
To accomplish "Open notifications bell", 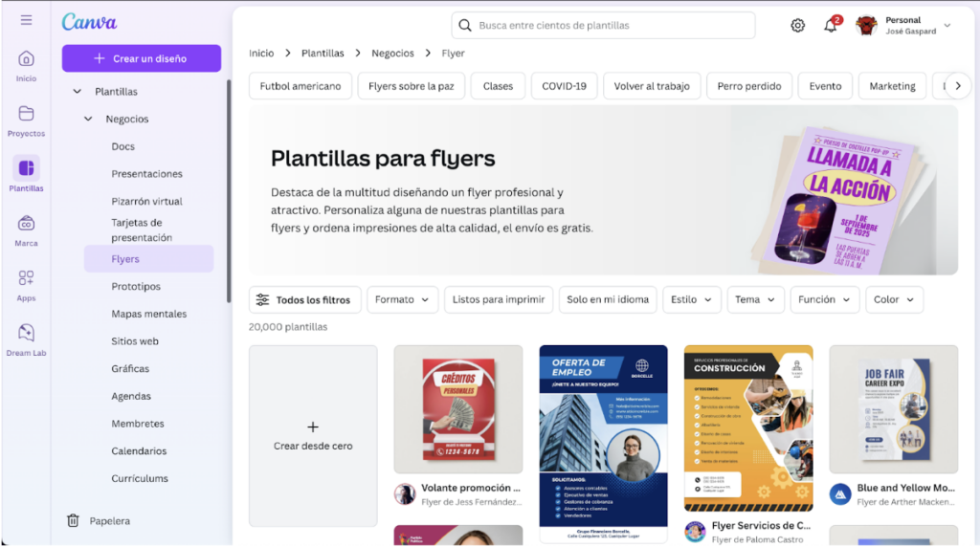I will pyautogui.click(x=830, y=26).
